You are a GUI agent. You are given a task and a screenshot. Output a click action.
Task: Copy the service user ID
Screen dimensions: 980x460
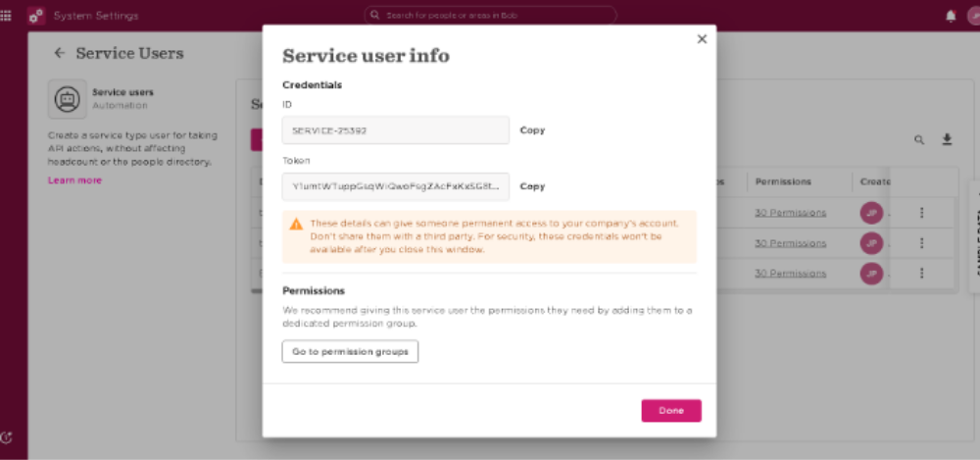(x=532, y=130)
